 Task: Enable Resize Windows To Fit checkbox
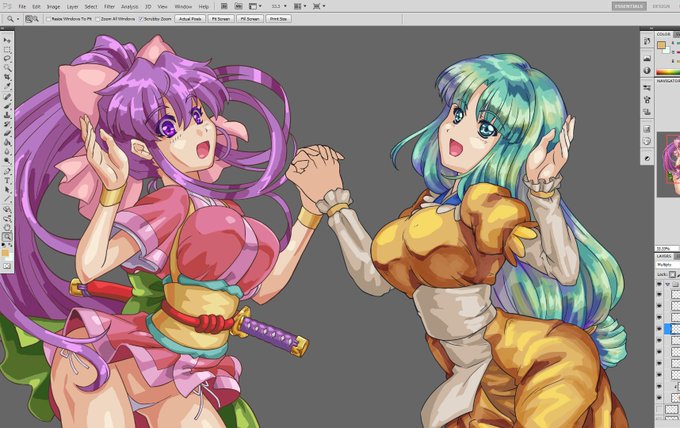click(x=48, y=19)
